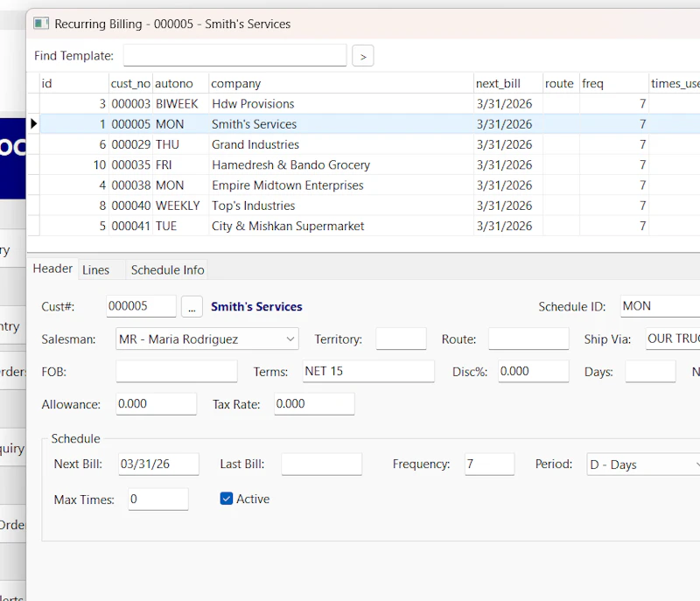Click customer number 000040 cell
The image size is (700, 601).
(130, 206)
